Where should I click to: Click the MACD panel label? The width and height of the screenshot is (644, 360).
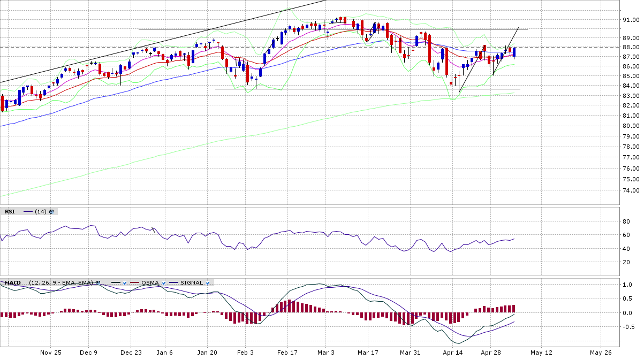coord(12,282)
